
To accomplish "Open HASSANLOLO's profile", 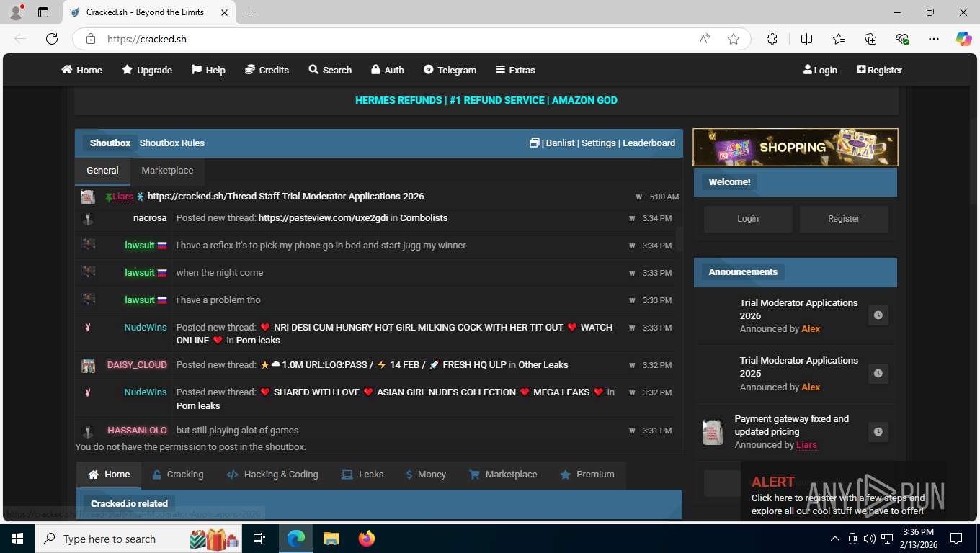I will click(x=137, y=430).
